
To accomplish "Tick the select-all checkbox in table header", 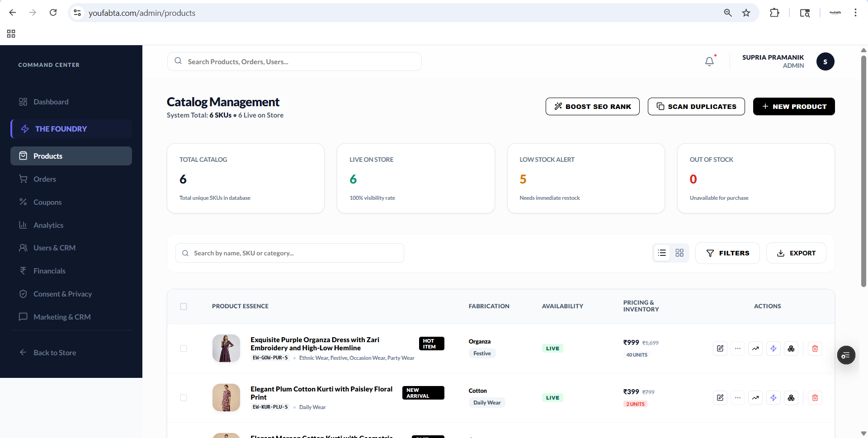I will (x=184, y=306).
